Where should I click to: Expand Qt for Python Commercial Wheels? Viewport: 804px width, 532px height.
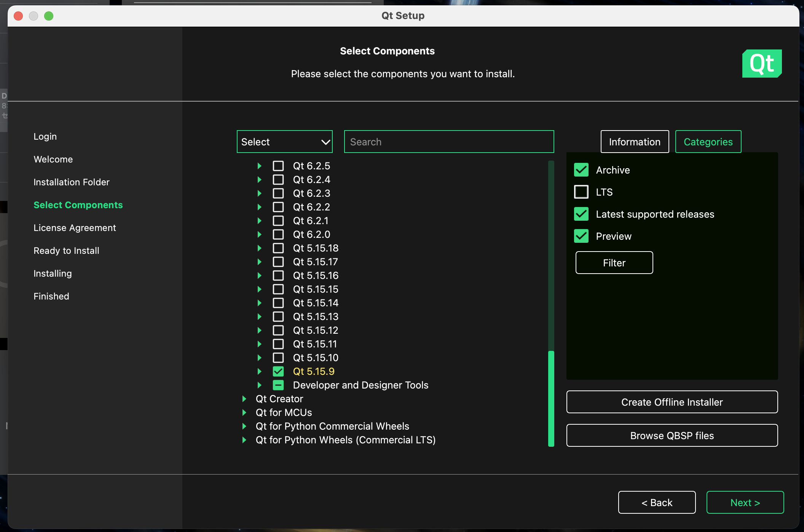click(x=244, y=426)
